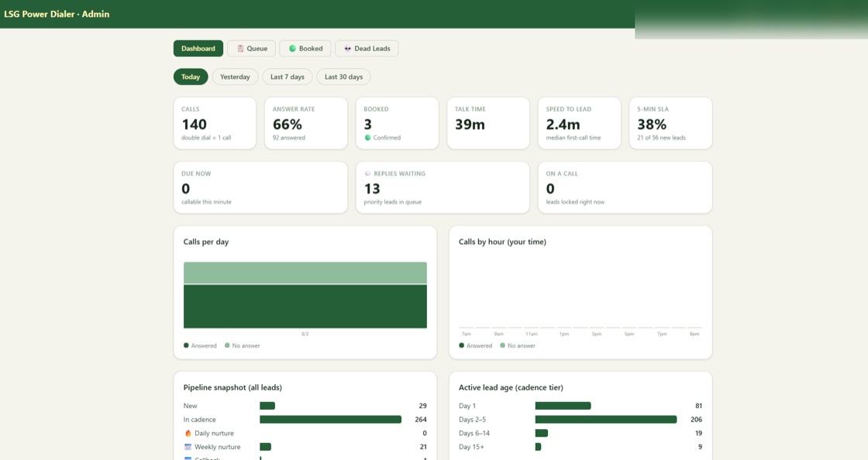Click the 'Calls per day' chart title

tap(206, 242)
